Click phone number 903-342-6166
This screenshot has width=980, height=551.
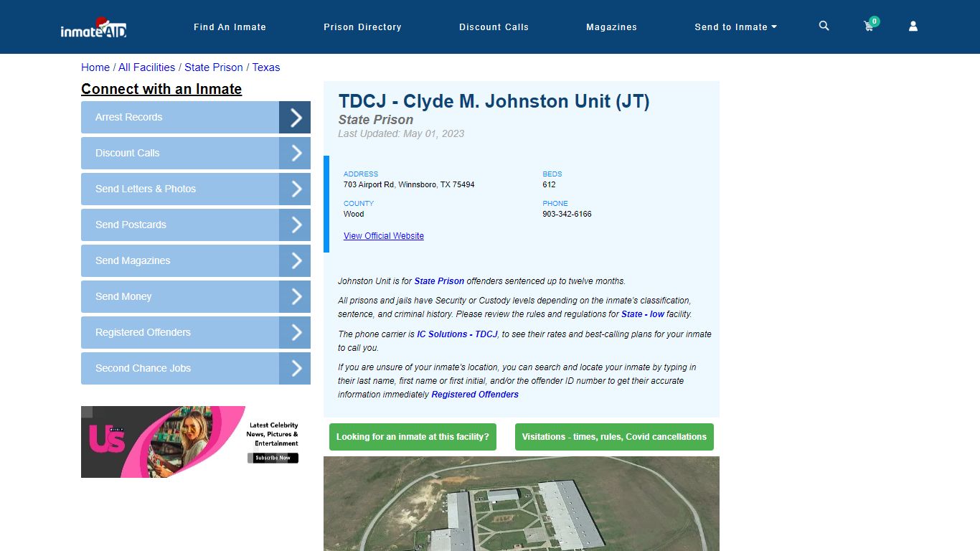click(x=567, y=214)
